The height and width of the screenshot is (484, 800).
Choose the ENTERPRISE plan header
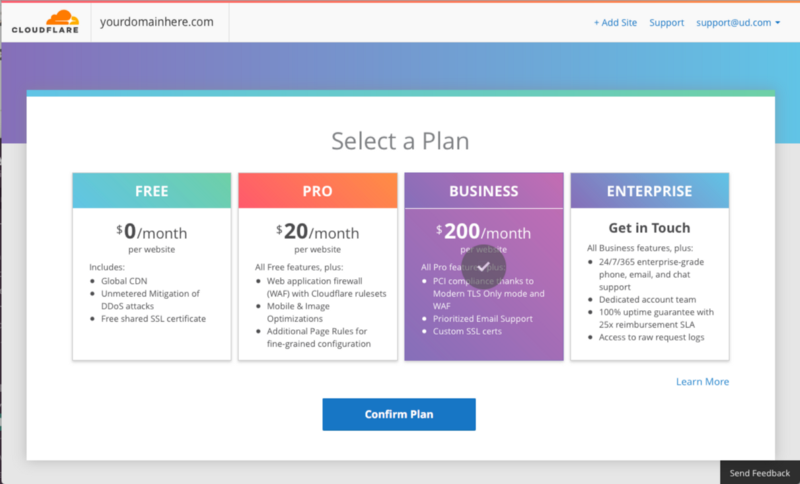click(x=649, y=191)
